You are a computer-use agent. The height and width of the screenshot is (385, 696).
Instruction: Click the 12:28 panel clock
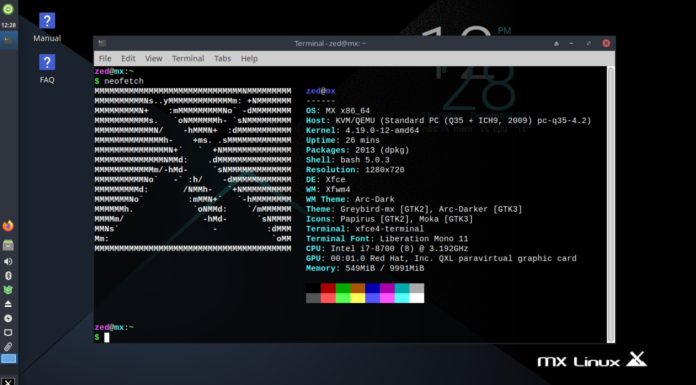tap(8, 25)
